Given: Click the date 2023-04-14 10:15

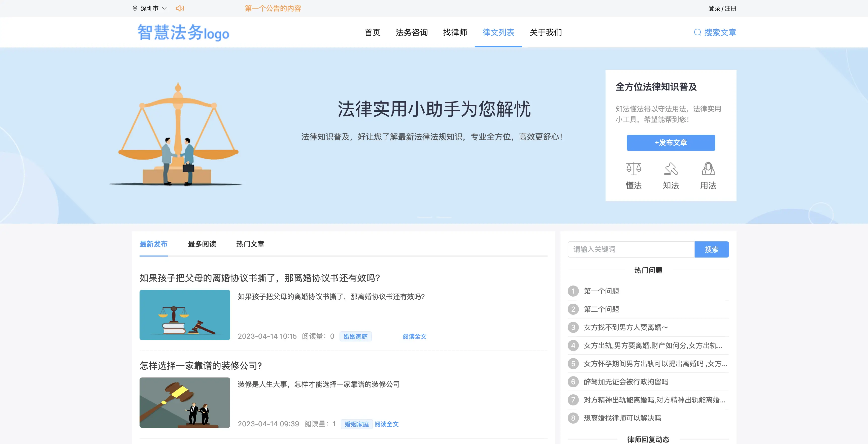Looking at the screenshot, I should click(267, 336).
